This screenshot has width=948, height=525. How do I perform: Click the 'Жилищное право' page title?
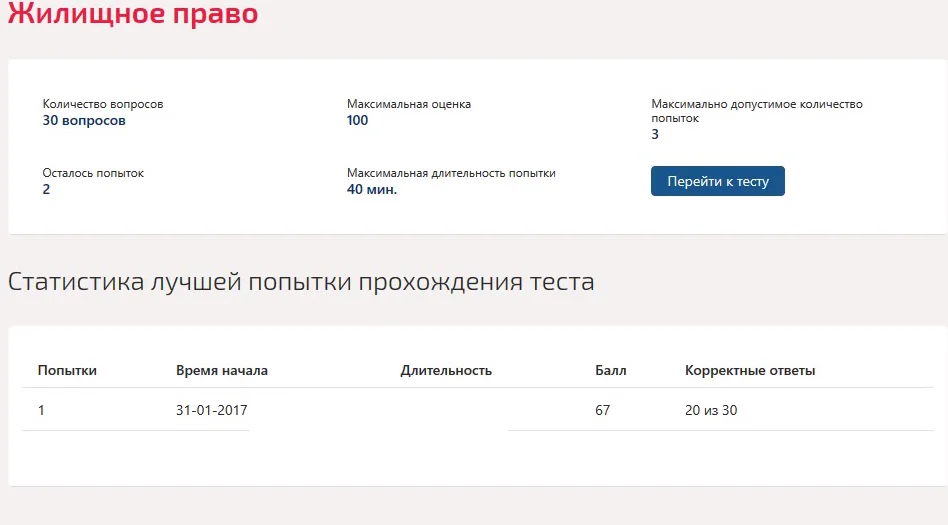[x=133, y=12]
